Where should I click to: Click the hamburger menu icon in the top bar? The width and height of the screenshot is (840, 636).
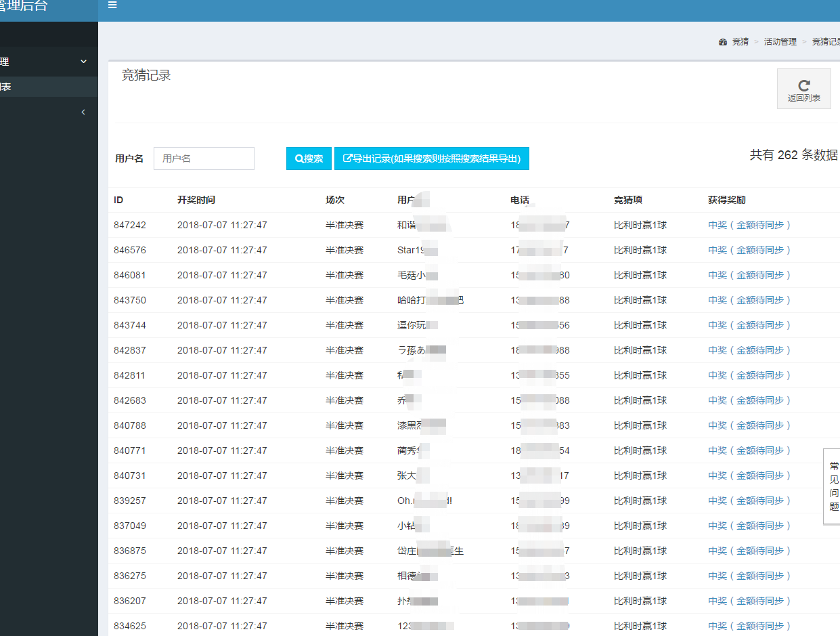[112, 5]
